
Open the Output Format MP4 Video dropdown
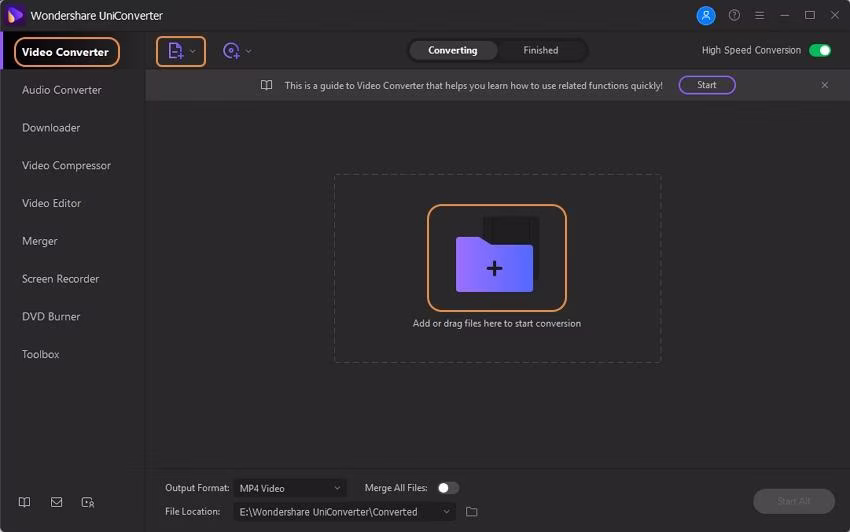pos(290,489)
